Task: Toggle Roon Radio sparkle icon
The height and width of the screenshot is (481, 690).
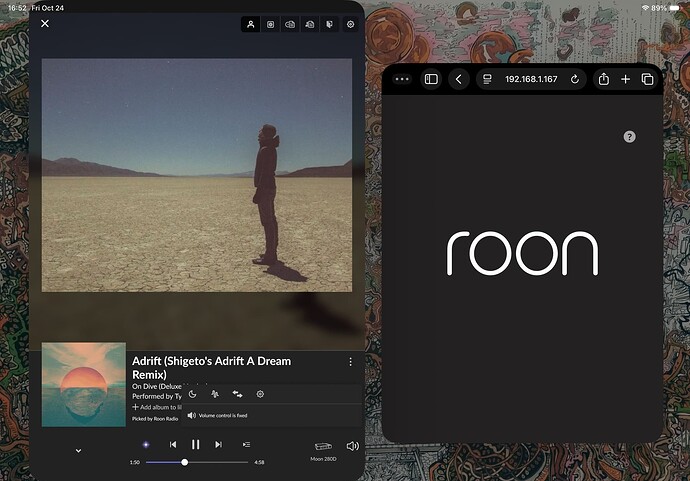Action: [x=146, y=444]
